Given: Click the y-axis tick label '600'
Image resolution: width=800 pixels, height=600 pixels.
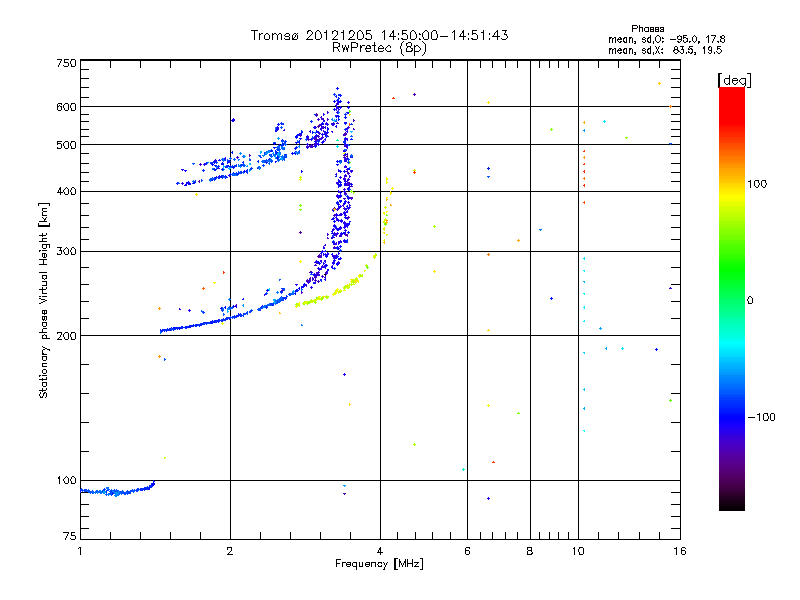Looking at the screenshot, I should click(67, 107).
